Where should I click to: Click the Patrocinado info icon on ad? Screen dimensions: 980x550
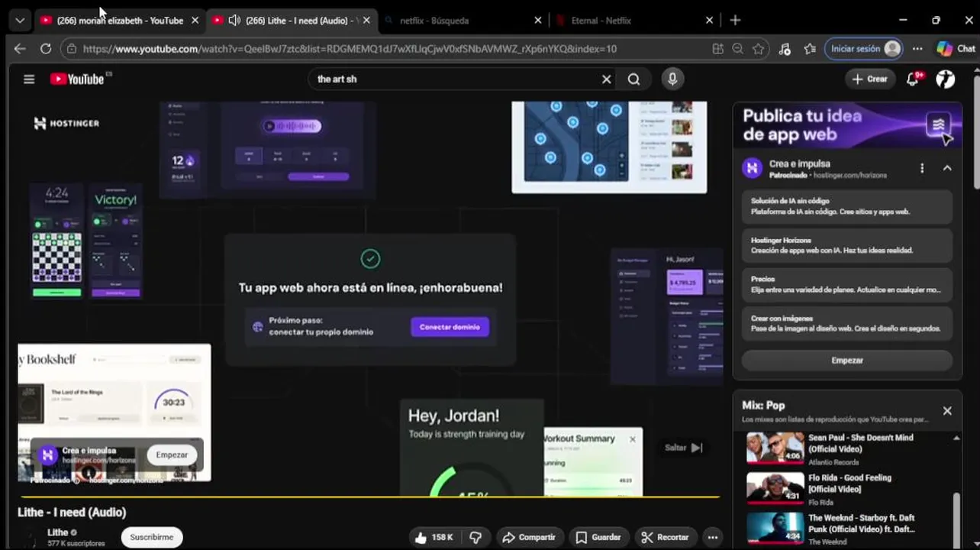pyautogui.click(x=76, y=480)
